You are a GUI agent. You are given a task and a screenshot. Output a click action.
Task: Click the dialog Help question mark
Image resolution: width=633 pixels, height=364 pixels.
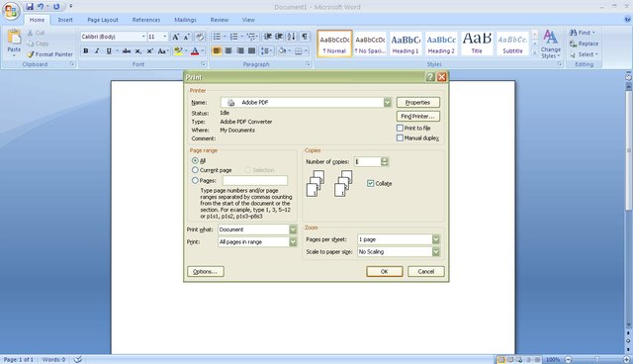430,77
